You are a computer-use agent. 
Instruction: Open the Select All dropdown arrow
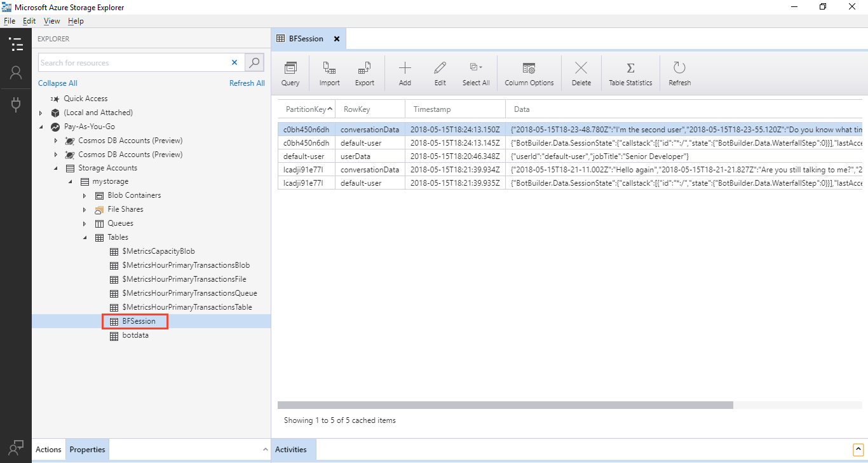(482, 66)
